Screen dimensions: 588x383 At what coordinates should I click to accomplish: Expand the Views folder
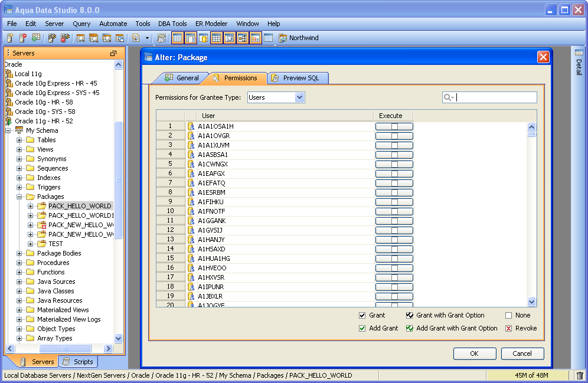coord(19,149)
